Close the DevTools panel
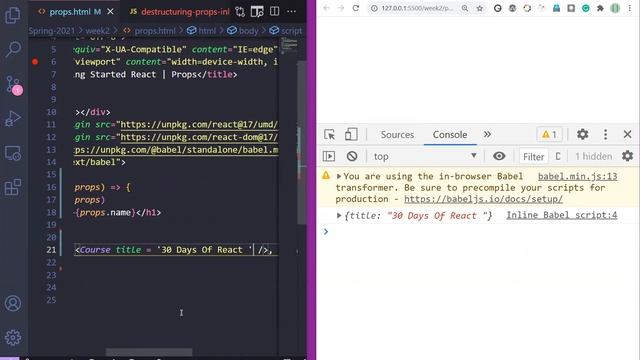The image size is (640, 360). pyautogui.click(x=627, y=134)
